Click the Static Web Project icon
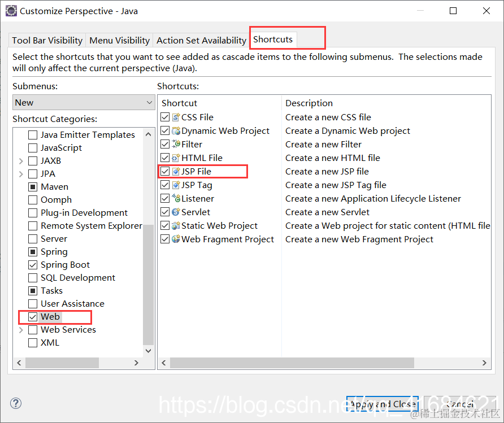Image resolution: width=504 pixels, height=423 pixels. click(x=176, y=225)
